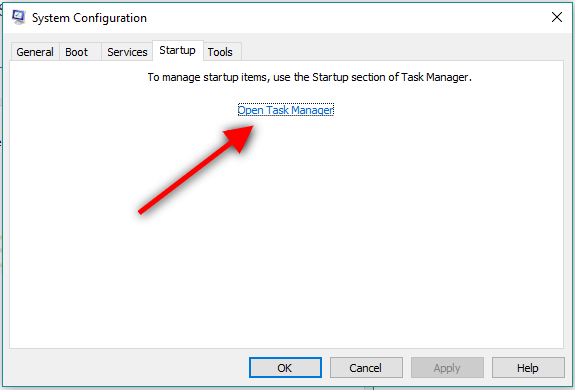
Task: Click the grayed-out Apply button
Action: [447, 368]
